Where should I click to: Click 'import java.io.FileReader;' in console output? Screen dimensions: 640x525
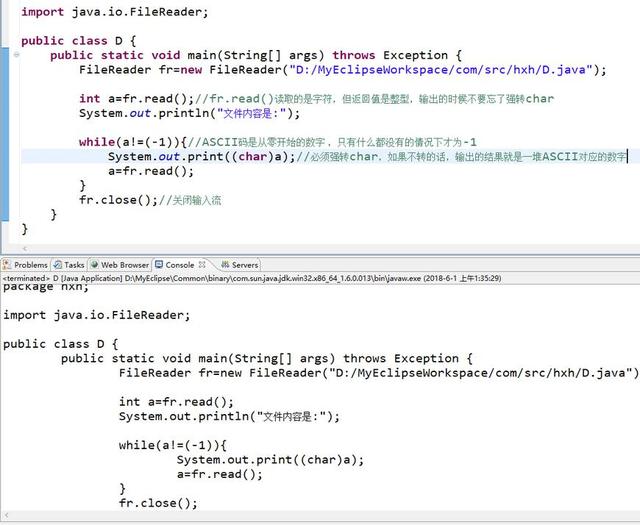[97, 315]
